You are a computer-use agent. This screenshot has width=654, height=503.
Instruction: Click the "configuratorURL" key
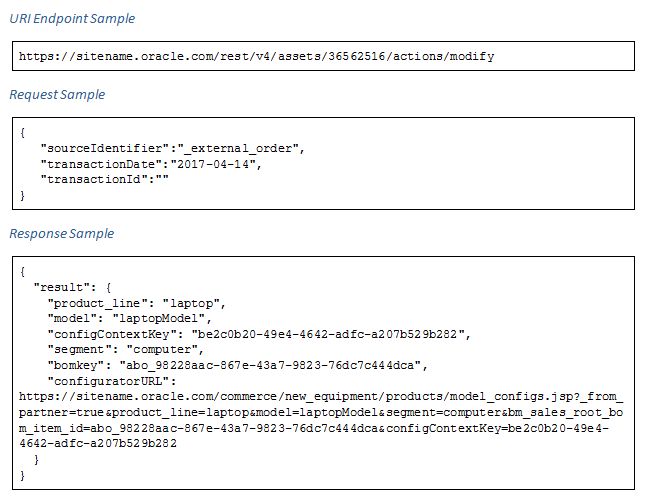click(x=111, y=381)
